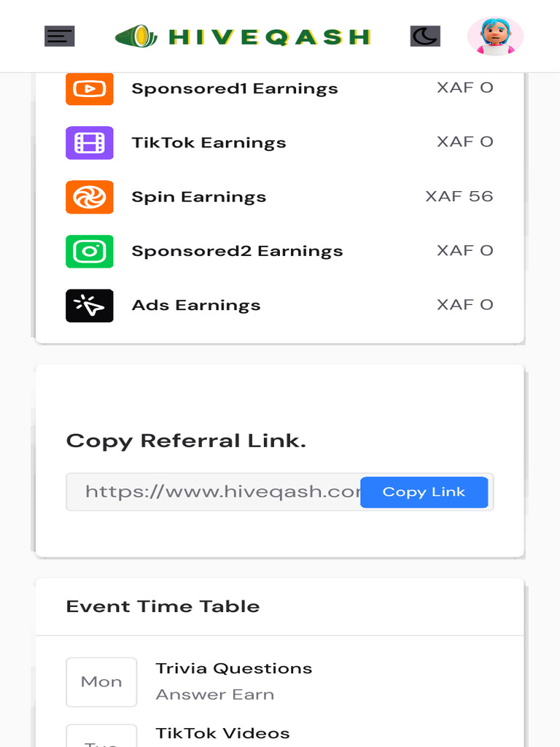Open the TikTok Videos event
This screenshot has width=560, height=747.
tap(222, 733)
